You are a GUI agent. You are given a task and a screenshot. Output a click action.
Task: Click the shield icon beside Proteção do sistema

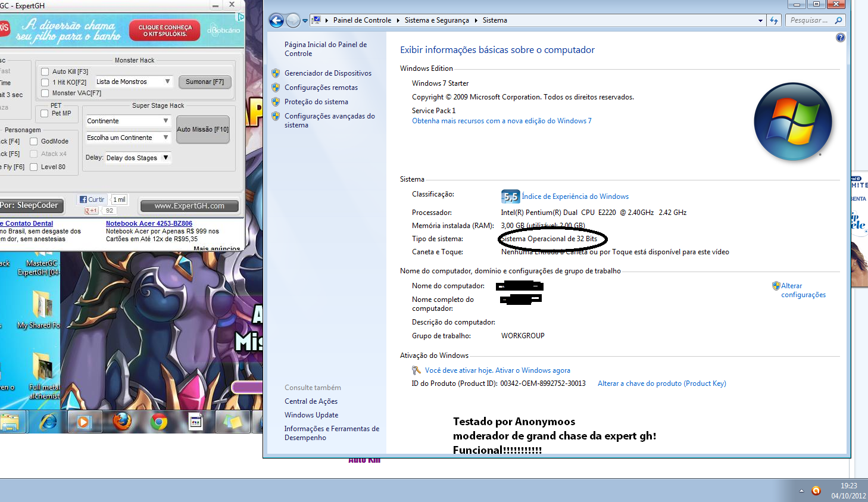click(276, 102)
